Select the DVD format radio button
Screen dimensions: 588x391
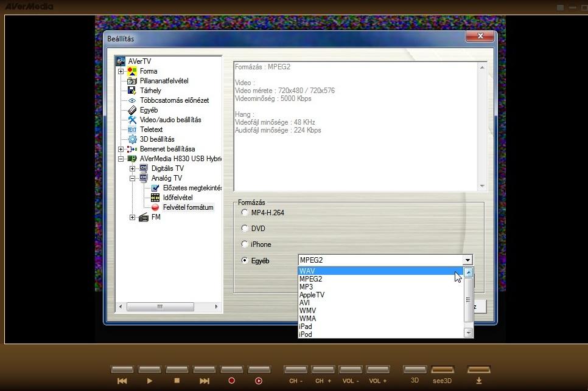coord(245,228)
